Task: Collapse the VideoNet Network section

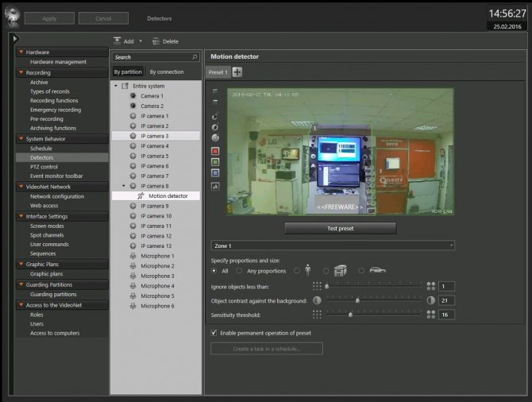Action: pos(21,187)
